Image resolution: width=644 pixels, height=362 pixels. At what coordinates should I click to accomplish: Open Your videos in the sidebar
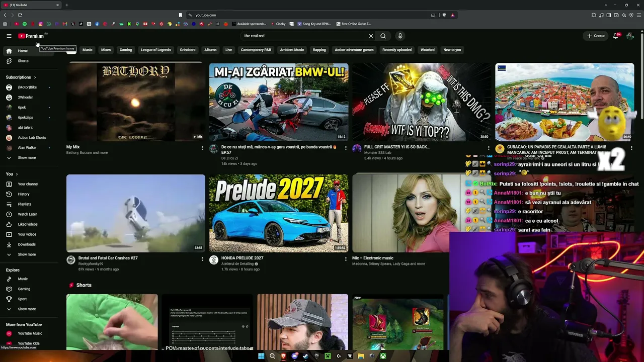[x=28, y=234]
